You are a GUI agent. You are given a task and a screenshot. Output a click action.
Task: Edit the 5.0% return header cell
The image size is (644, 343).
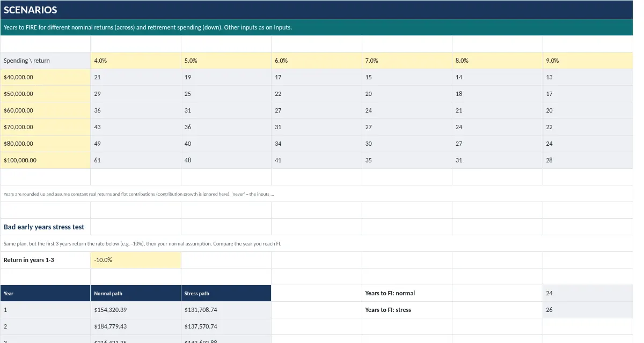(x=226, y=61)
